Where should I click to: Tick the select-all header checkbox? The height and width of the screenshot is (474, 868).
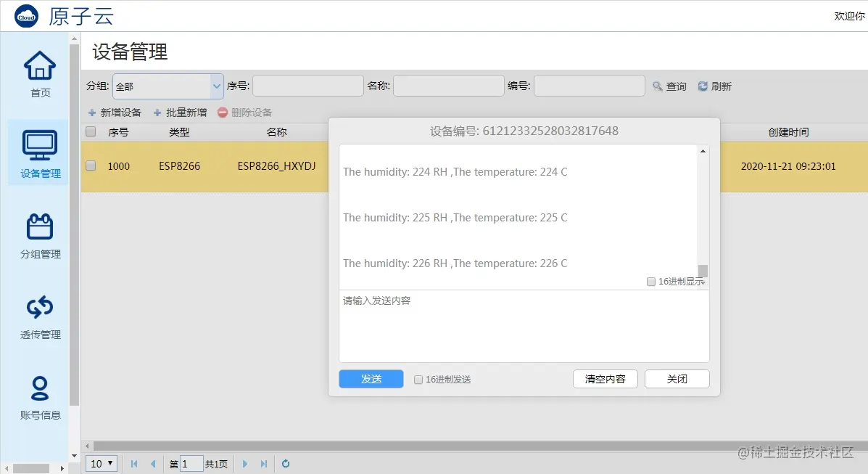[91, 131]
